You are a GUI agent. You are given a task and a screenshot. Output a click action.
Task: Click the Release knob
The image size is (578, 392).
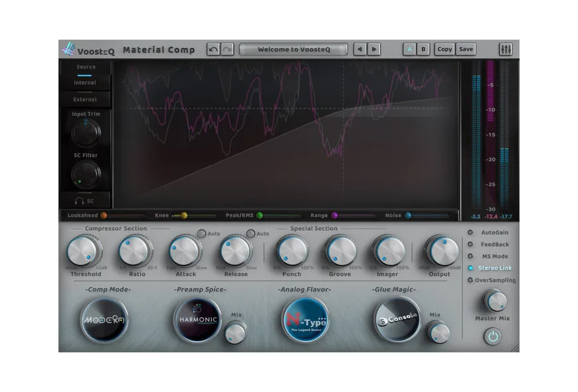tap(236, 252)
